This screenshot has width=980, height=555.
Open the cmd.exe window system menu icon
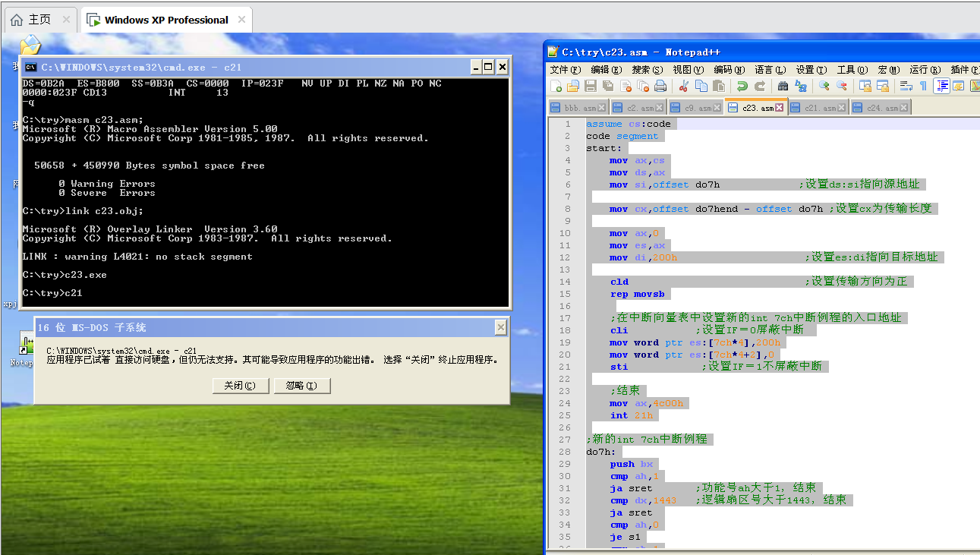pos(32,67)
